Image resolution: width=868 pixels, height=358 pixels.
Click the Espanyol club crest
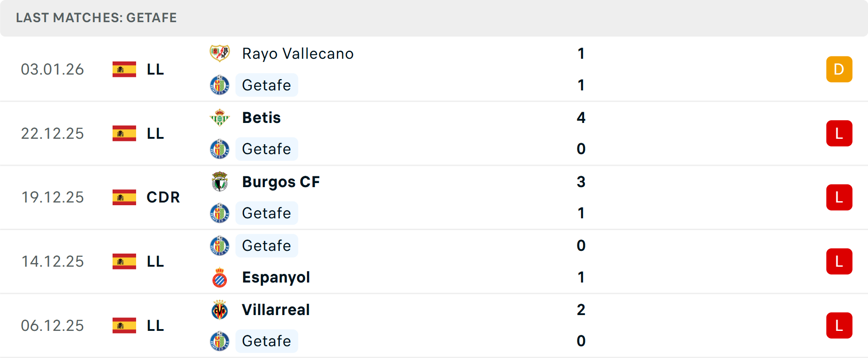220,278
